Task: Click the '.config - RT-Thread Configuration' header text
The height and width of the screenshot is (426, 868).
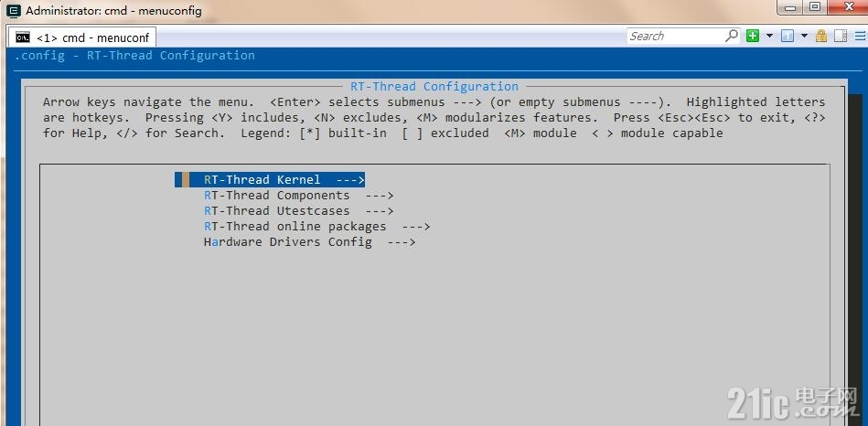Action: point(134,56)
